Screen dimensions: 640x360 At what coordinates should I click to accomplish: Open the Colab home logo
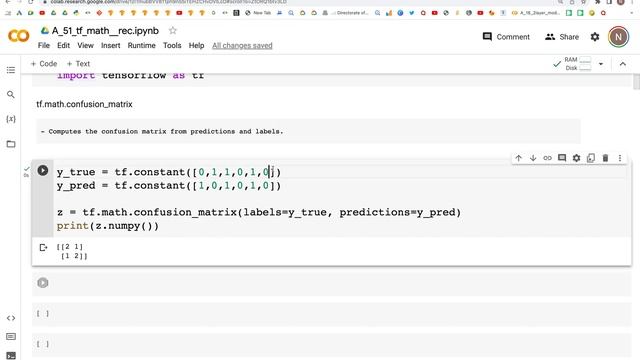18,36
